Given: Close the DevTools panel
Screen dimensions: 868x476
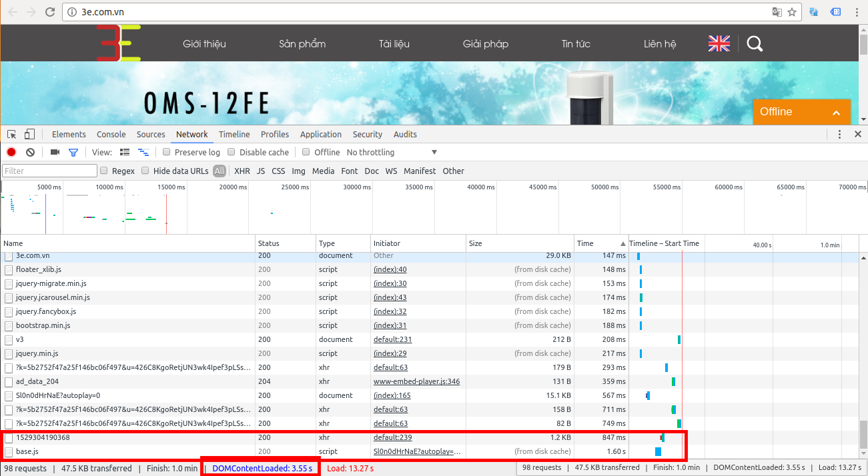Looking at the screenshot, I should point(858,134).
